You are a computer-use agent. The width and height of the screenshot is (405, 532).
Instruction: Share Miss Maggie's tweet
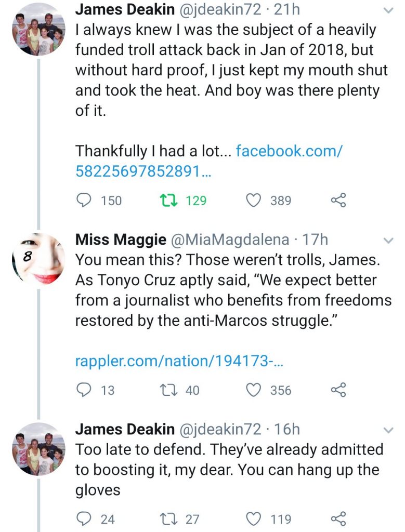pos(338,390)
